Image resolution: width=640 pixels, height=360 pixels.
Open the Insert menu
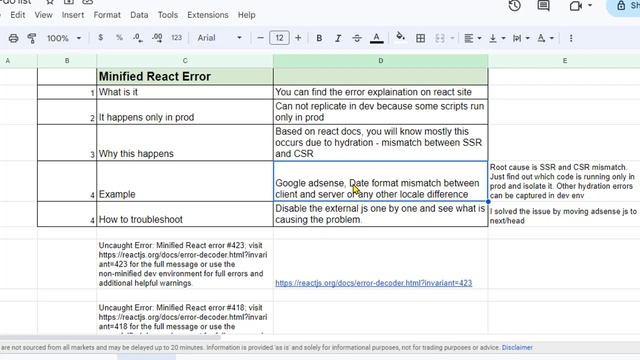[73, 15]
